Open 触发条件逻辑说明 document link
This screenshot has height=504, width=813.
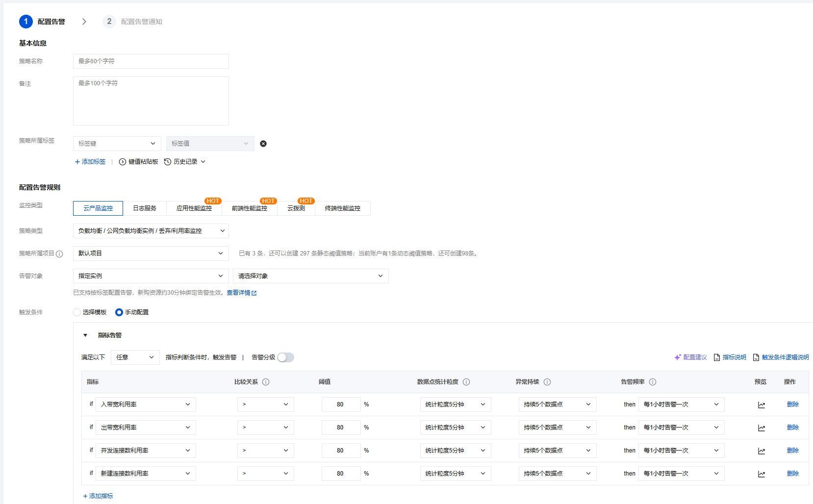click(x=781, y=357)
